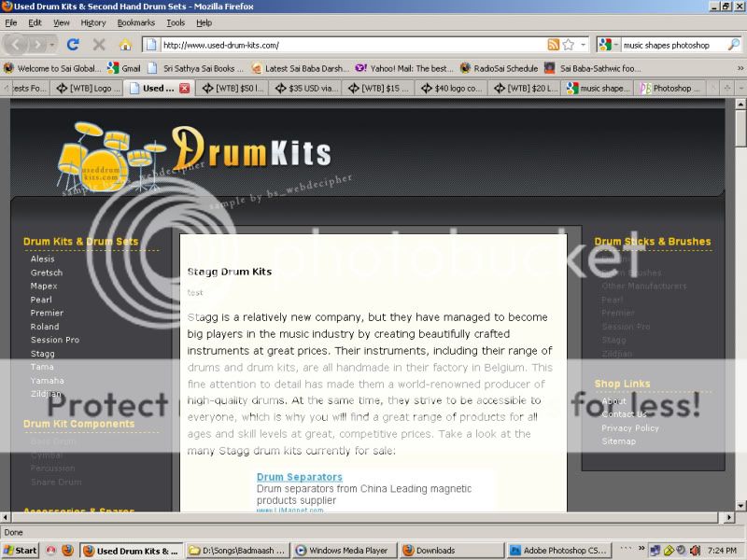Viewport: 747px width, 560px height.
Task: Open Sri Sathya Sai Books bookmark
Action: pyautogui.click(x=196, y=68)
